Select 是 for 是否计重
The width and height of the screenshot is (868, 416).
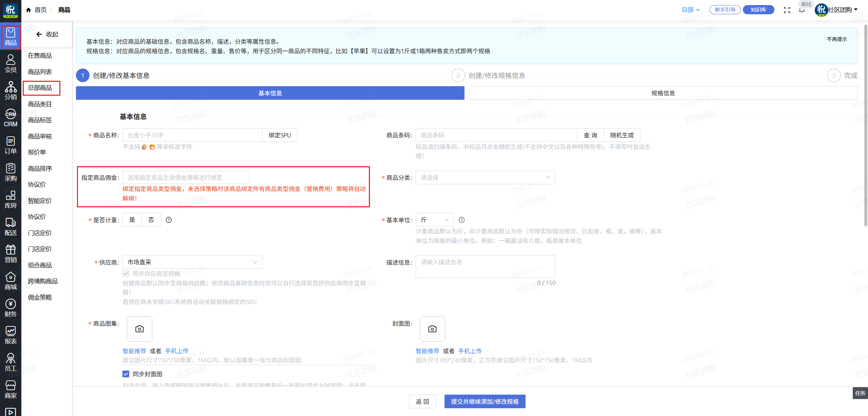pos(132,220)
